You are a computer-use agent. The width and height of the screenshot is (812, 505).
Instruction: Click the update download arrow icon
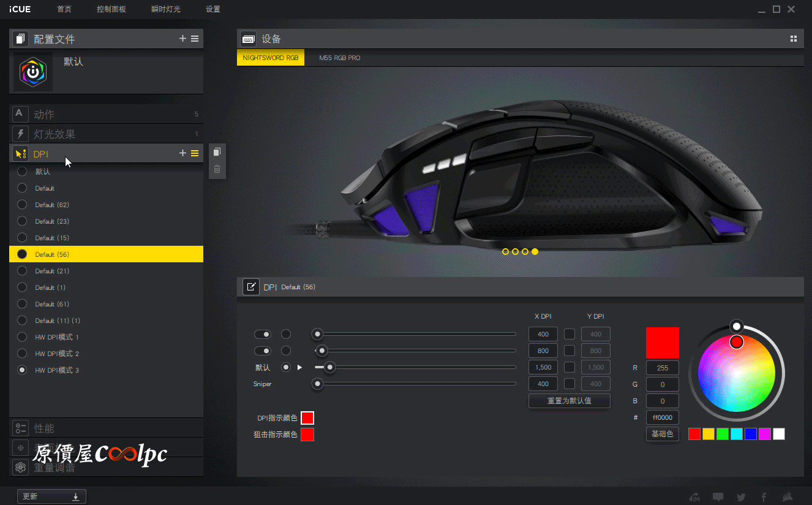[76, 496]
